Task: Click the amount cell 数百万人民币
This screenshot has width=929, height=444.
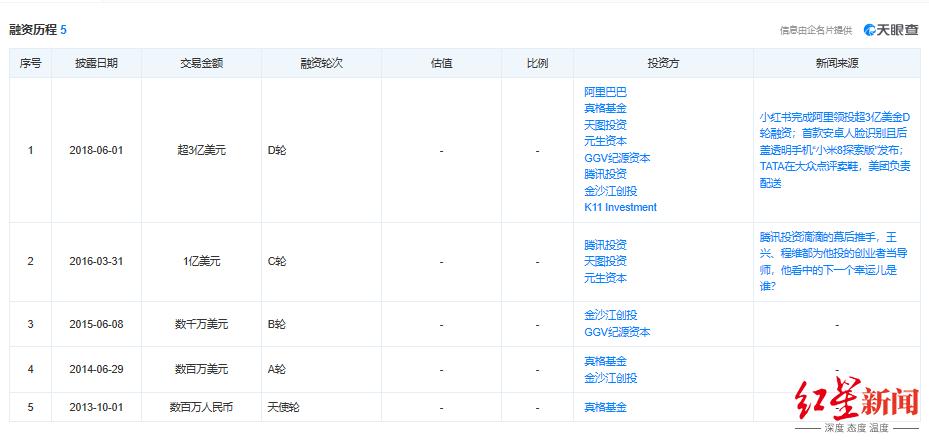Action: tap(201, 408)
